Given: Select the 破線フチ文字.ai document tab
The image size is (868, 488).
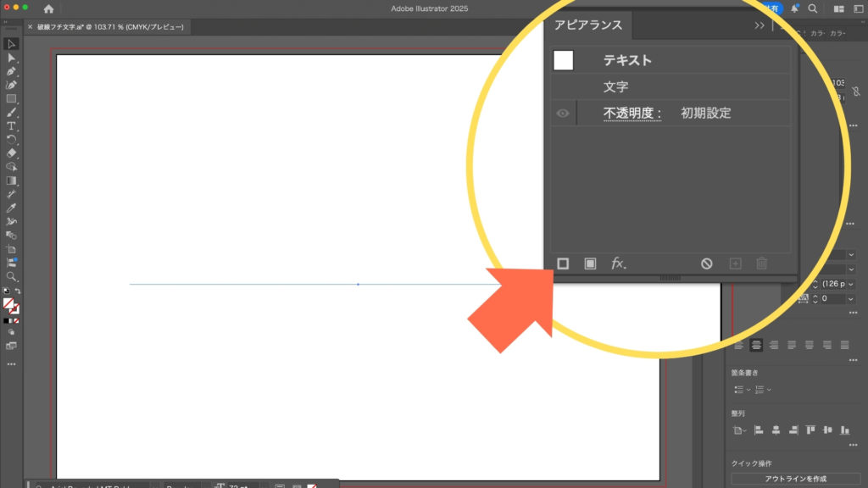Looking at the screenshot, I should [x=110, y=27].
